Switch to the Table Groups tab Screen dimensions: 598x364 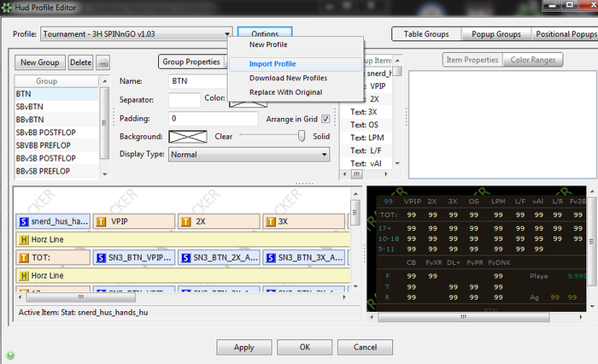[426, 34]
